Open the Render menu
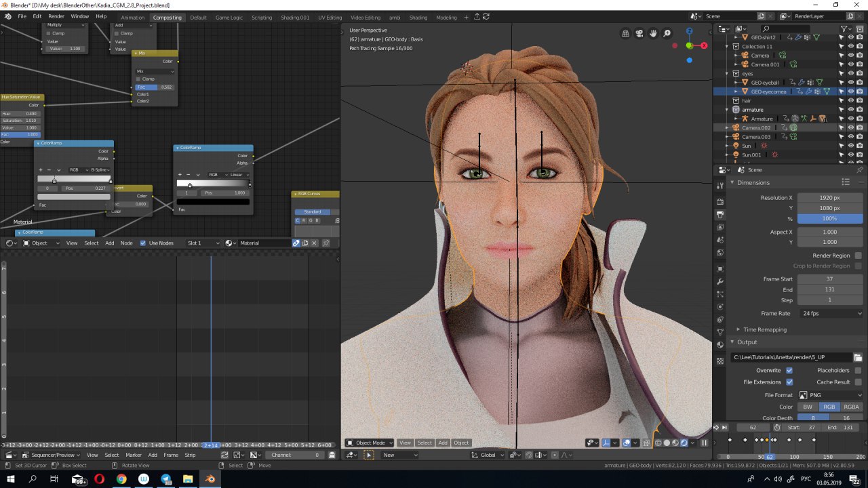This screenshot has width=868, height=488. [x=56, y=16]
